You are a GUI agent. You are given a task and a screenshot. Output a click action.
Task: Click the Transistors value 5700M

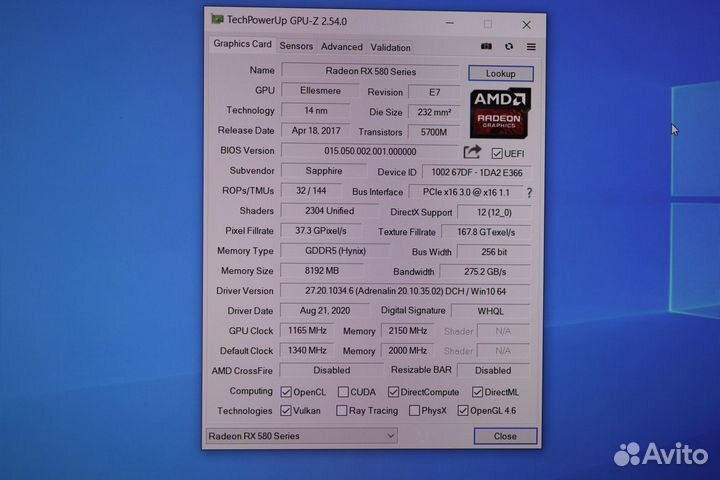point(433,132)
